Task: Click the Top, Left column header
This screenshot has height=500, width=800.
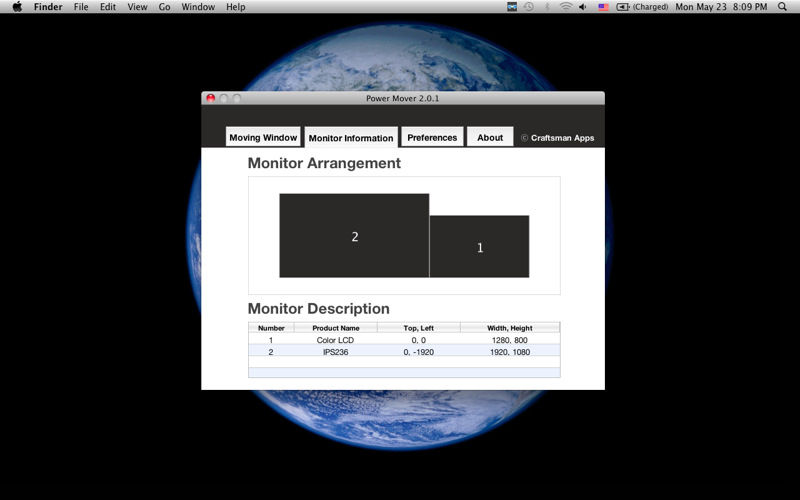Action: 419,328
